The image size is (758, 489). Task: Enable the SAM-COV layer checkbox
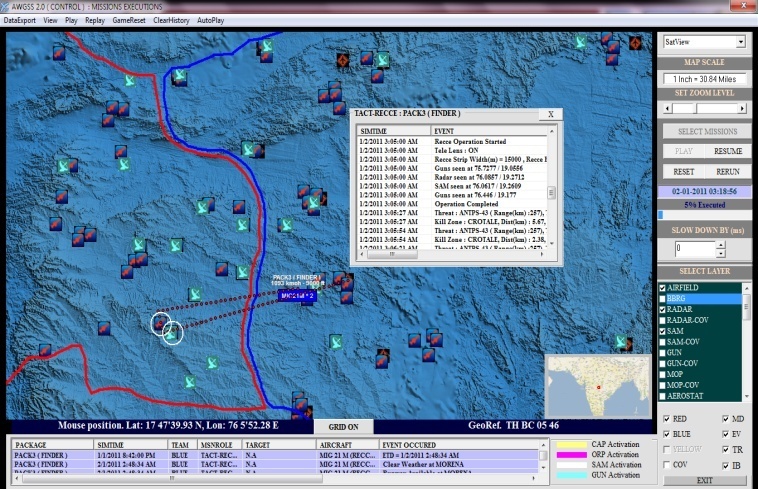(x=663, y=342)
